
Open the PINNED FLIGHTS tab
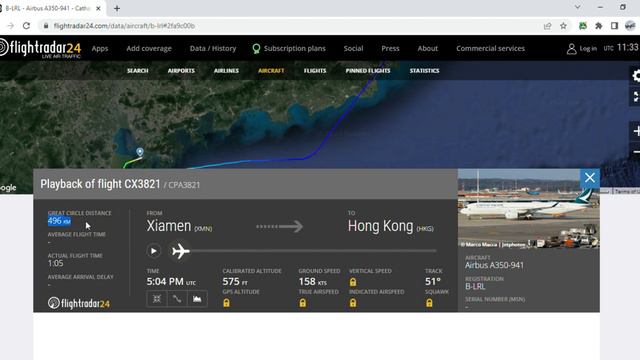click(x=368, y=71)
